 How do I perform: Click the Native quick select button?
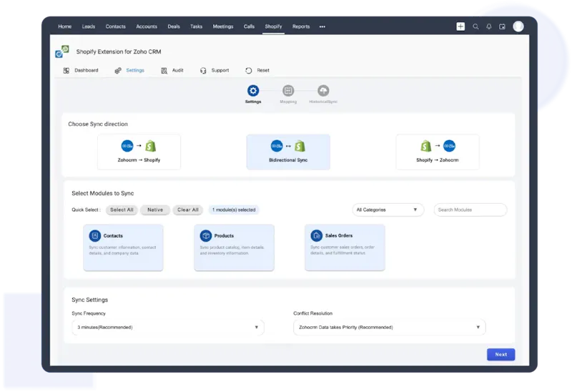pyautogui.click(x=155, y=210)
